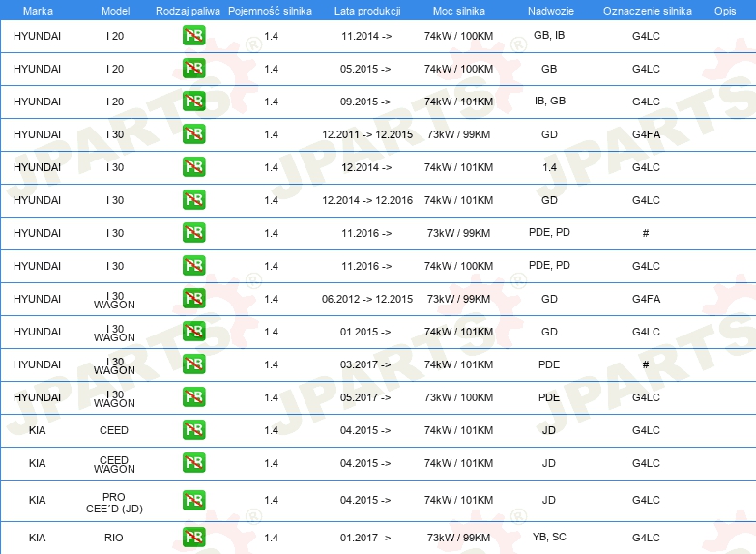
Task: Click 'HYUNDAI' brand cell in 11.2014 row
Action: click(37, 36)
